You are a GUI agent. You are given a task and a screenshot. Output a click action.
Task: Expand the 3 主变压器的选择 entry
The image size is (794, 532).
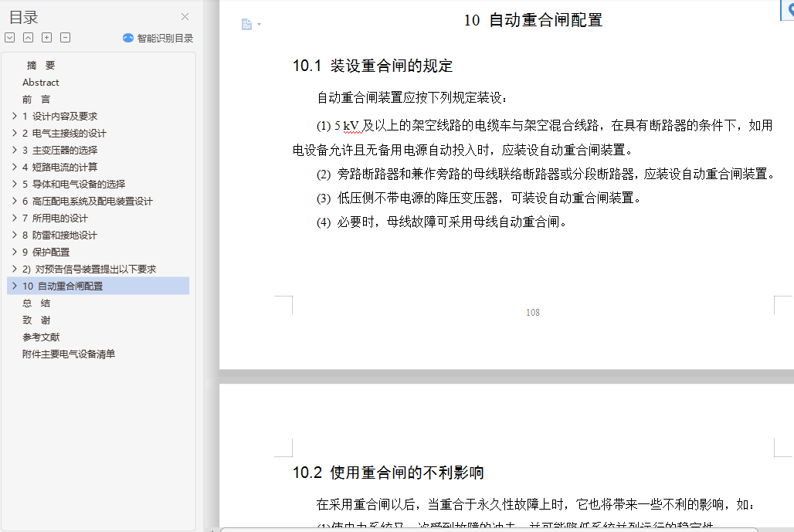click(x=14, y=150)
